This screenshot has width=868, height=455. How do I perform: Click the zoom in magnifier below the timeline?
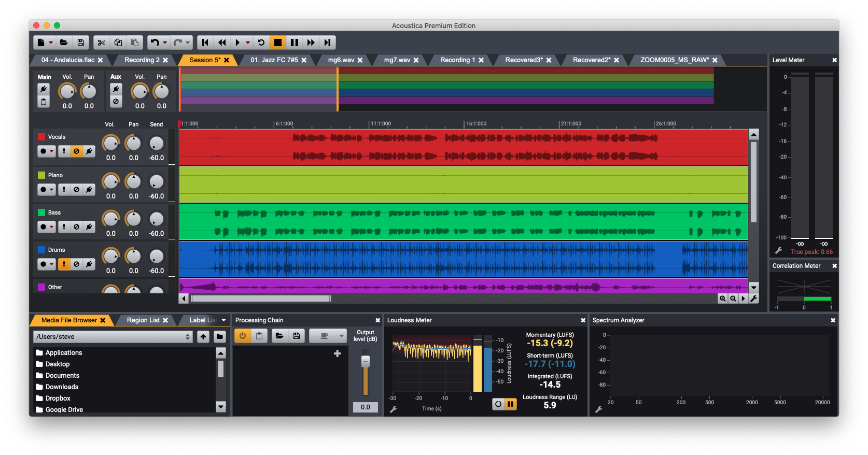(x=722, y=298)
